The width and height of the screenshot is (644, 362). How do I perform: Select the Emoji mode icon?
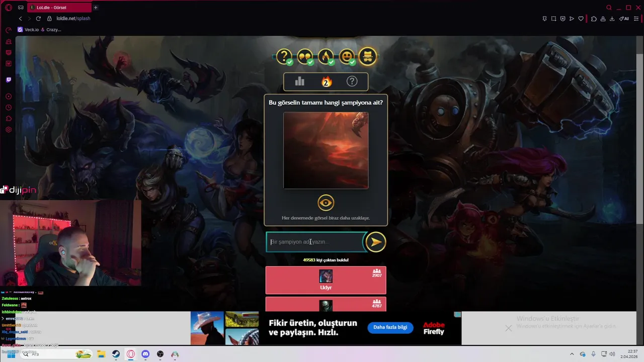347,57
